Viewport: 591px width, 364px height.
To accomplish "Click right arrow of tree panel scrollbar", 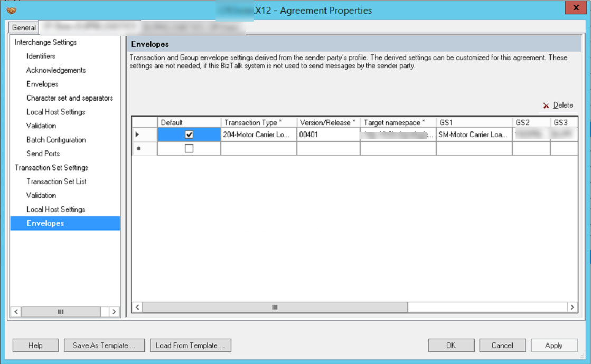I will click(x=114, y=312).
